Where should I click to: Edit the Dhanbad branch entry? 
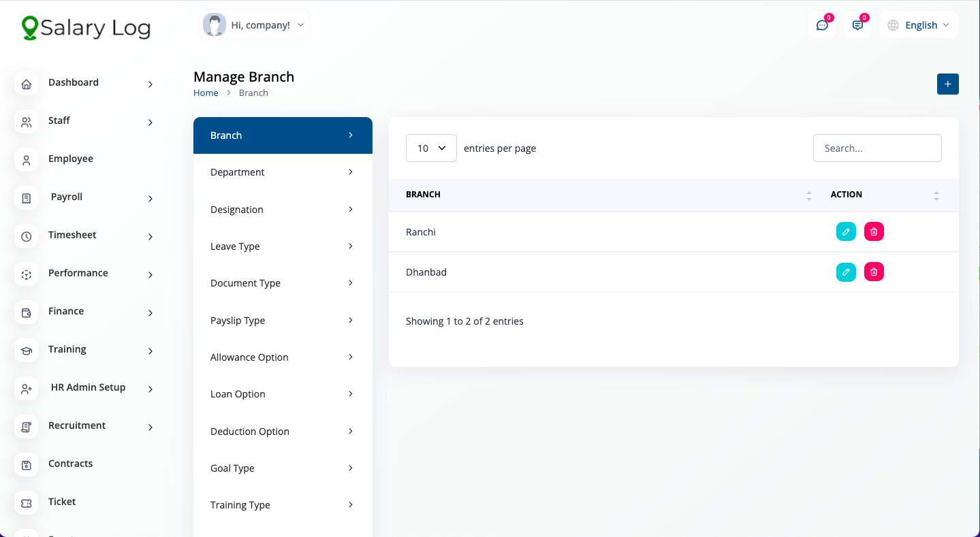click(846, 272)
